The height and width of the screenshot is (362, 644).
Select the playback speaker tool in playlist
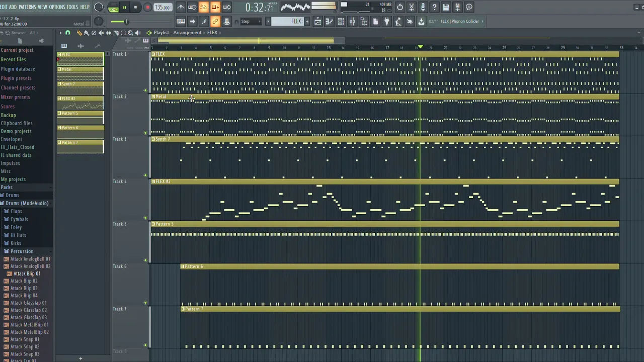(138, 33)
